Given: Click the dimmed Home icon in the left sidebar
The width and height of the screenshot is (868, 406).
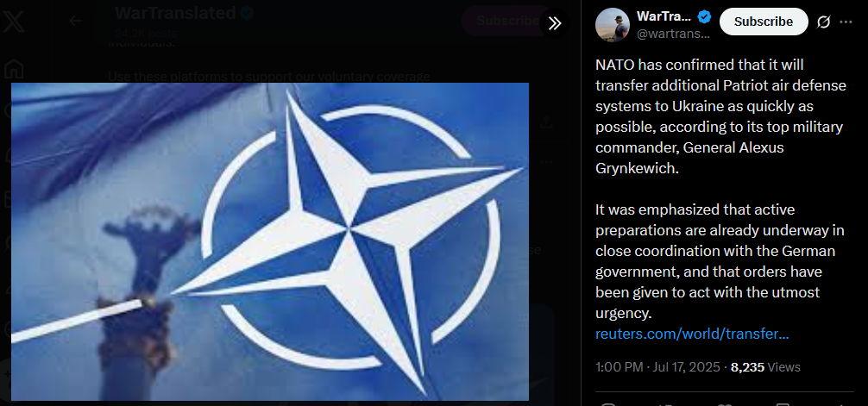Looking at the screenshot, I should click(x=13, y=69).
